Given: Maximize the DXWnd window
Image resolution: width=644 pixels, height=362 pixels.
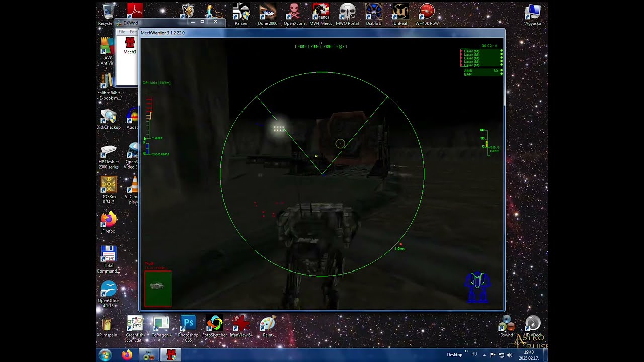Looking at the screenshot, I should tap(202, 22).
